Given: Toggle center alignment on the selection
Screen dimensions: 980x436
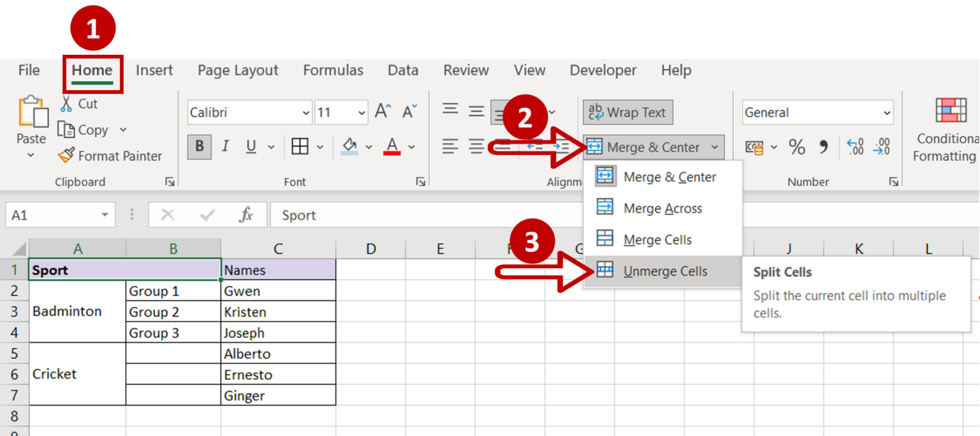Looking at the screenshot, I should (476, 146).
